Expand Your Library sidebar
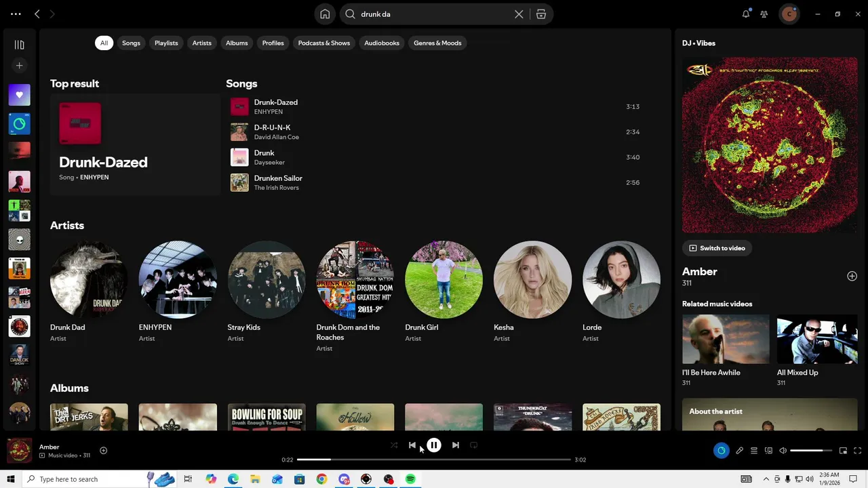 click(x=19, y=45)
